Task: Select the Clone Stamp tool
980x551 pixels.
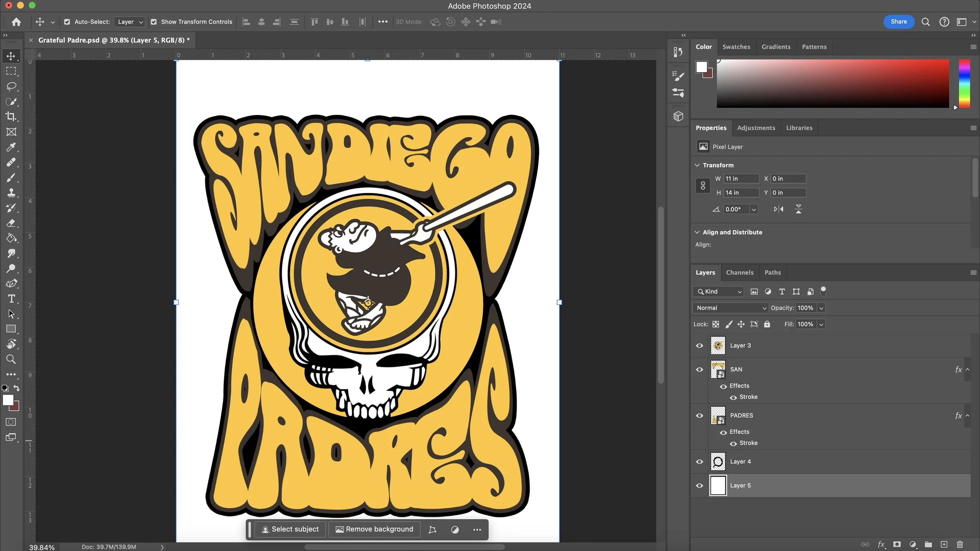Action: 11,193
